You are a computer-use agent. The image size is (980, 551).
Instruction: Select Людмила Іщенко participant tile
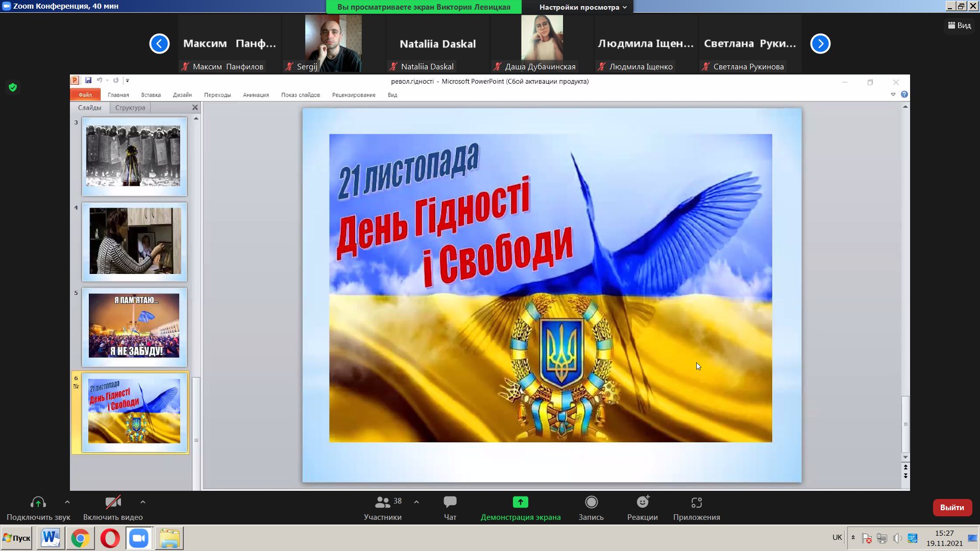point(646,43)
